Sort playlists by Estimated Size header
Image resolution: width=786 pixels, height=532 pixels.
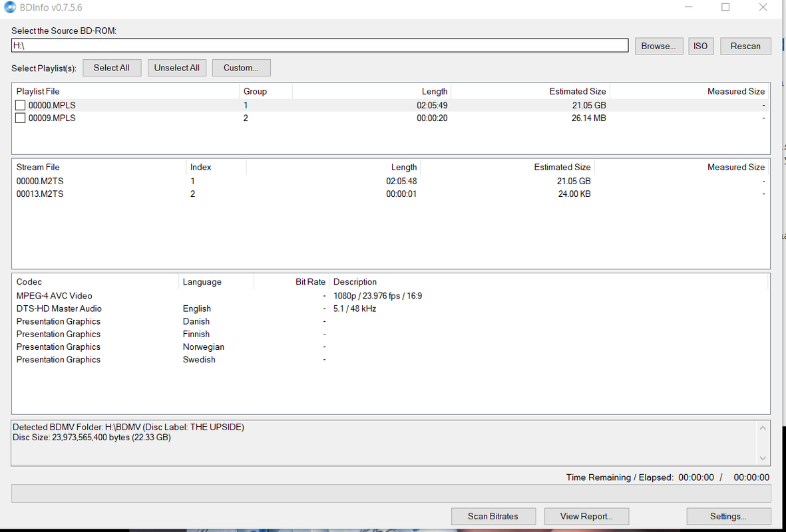530,91
